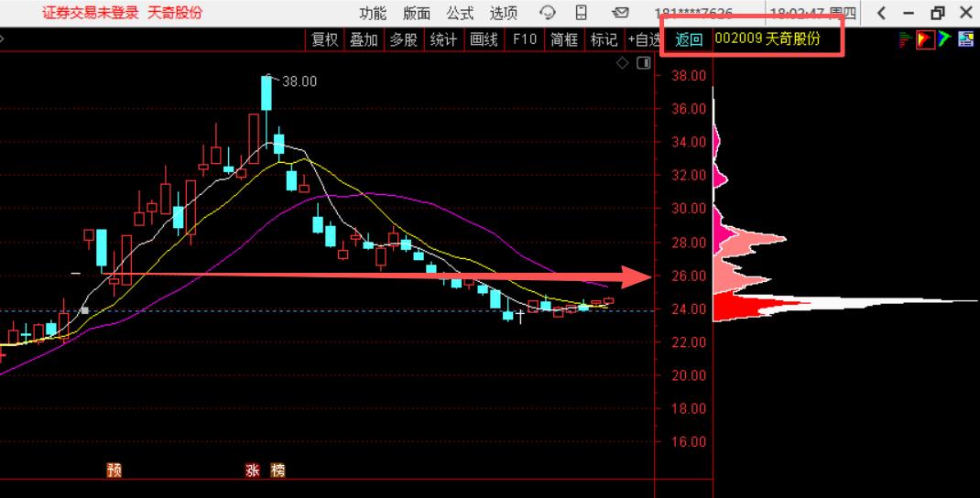Minimize the application window
This screenshot has height=498, width=980.
click(909, 13)
